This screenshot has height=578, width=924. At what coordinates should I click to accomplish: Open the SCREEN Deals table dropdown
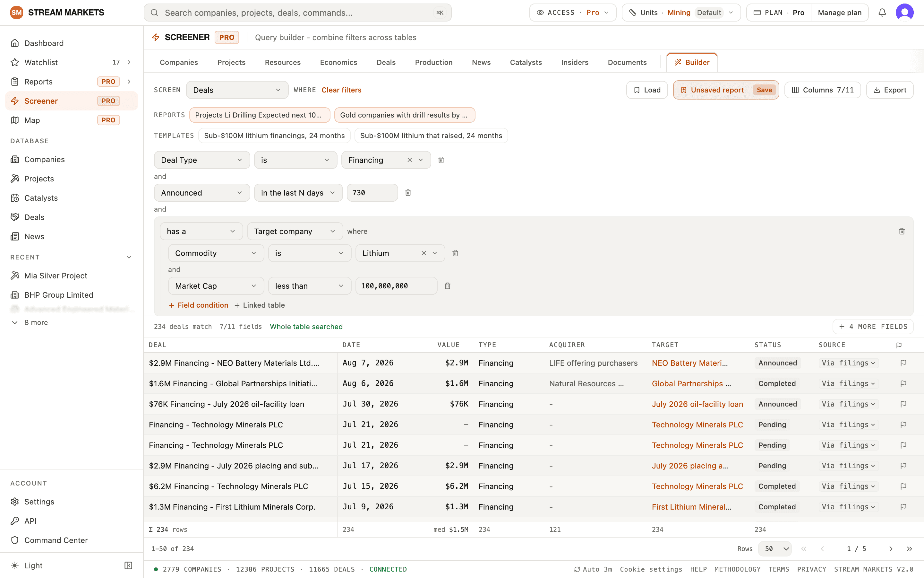point(237,90)
